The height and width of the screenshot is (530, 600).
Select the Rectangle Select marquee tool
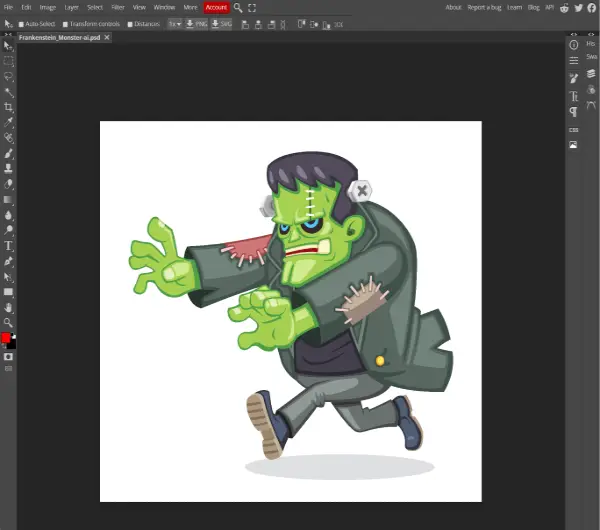point(8,61)
